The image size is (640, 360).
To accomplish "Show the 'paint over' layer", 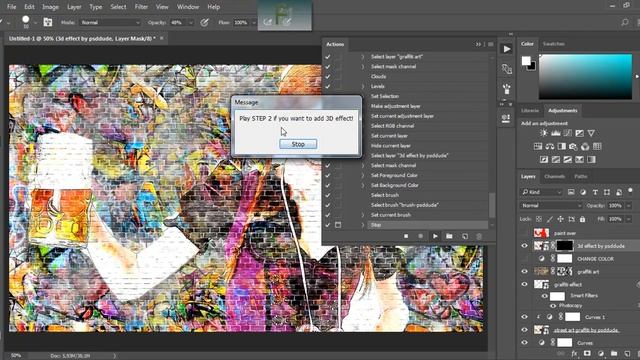I will [524, 233].
